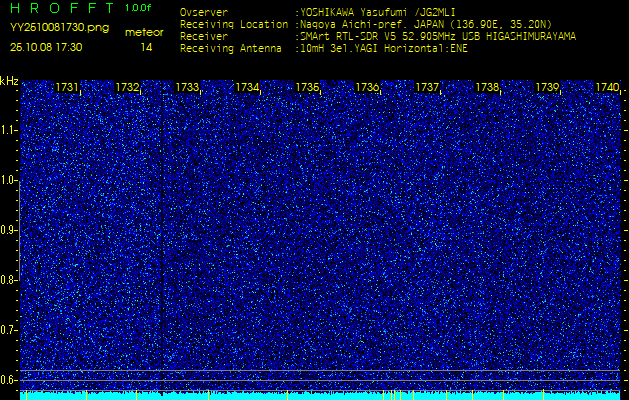Click the 1733 time marker

click(x=187, y=87)
